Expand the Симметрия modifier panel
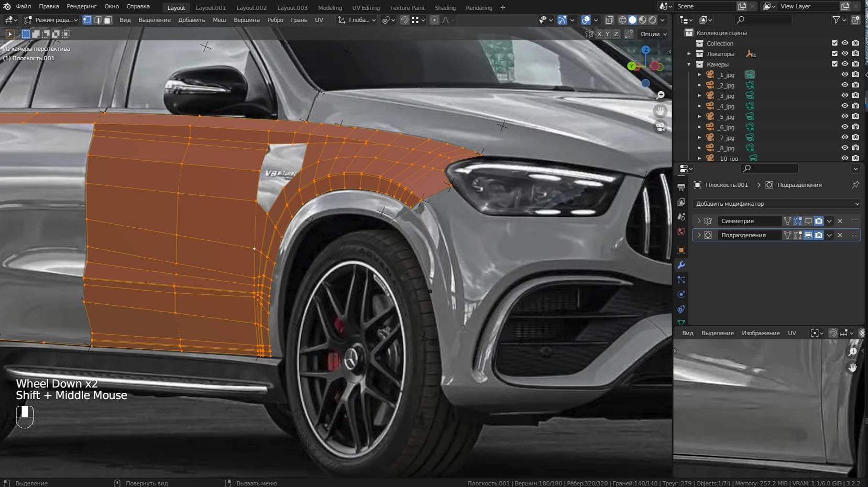This screenshot has width=868, height=487. tap(699, 220)
